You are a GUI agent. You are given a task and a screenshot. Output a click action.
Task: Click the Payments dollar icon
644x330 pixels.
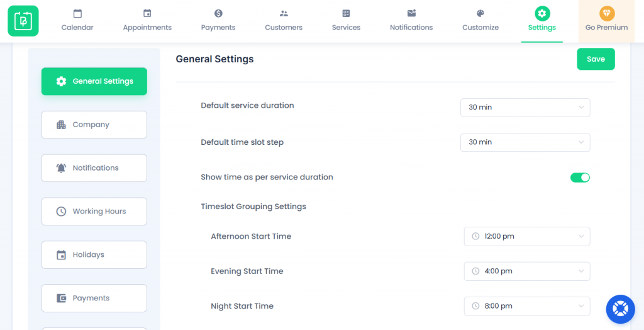[218, 14]
